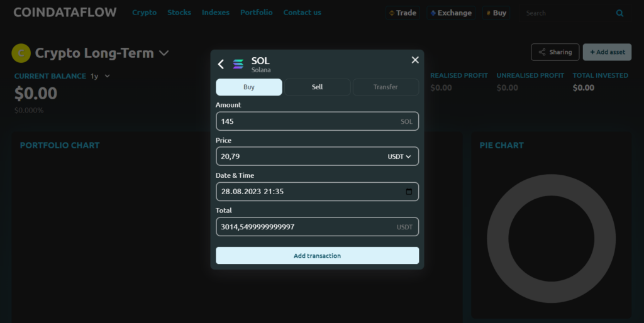Click the Buy button in header
The image size is (644, 323).
coord(496,13)
